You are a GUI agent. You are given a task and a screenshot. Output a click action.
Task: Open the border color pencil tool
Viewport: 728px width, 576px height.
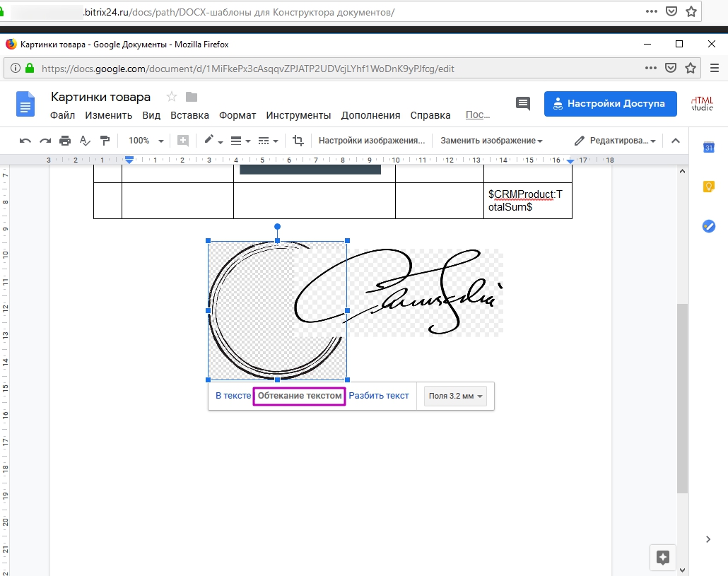(x=213, y=141)
